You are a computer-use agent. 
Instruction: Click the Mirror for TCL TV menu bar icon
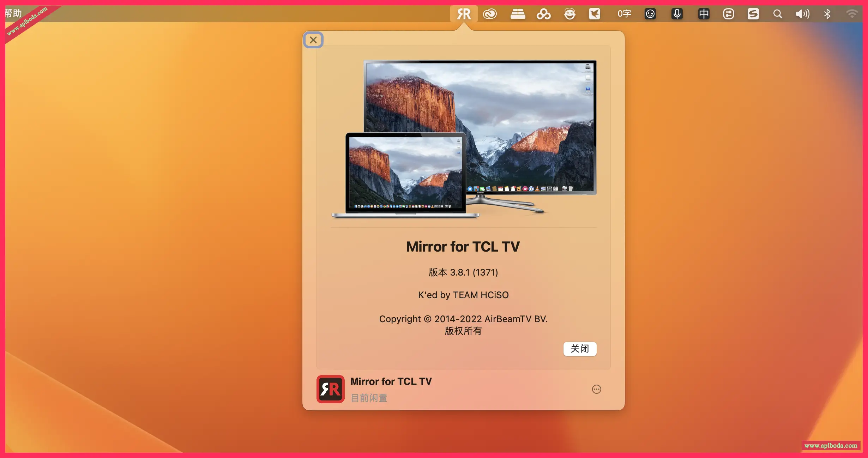click(x=464, y=14)
